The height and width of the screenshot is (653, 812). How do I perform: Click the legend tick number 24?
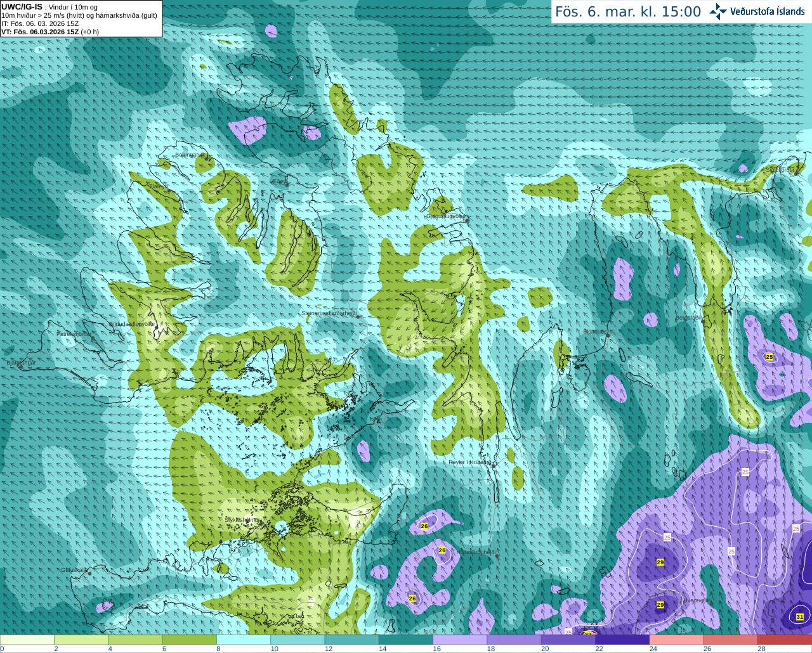tap(653, 649)
